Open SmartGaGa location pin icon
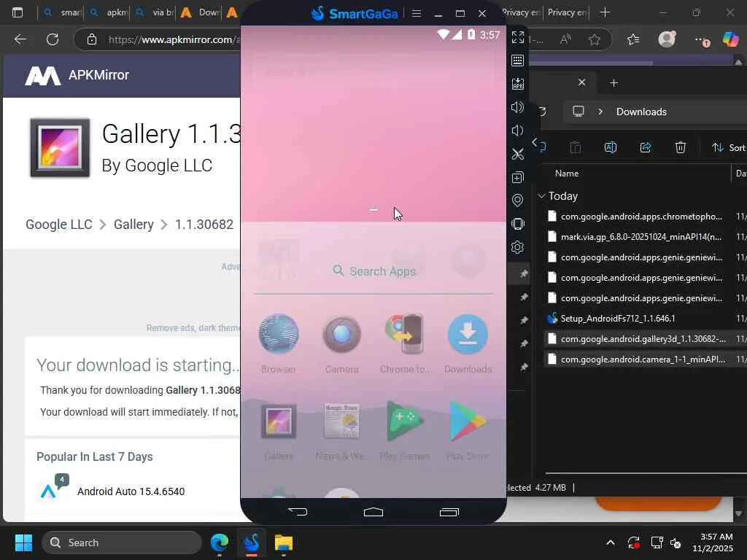This screenshot has height=560, width=747. [518, 201]
